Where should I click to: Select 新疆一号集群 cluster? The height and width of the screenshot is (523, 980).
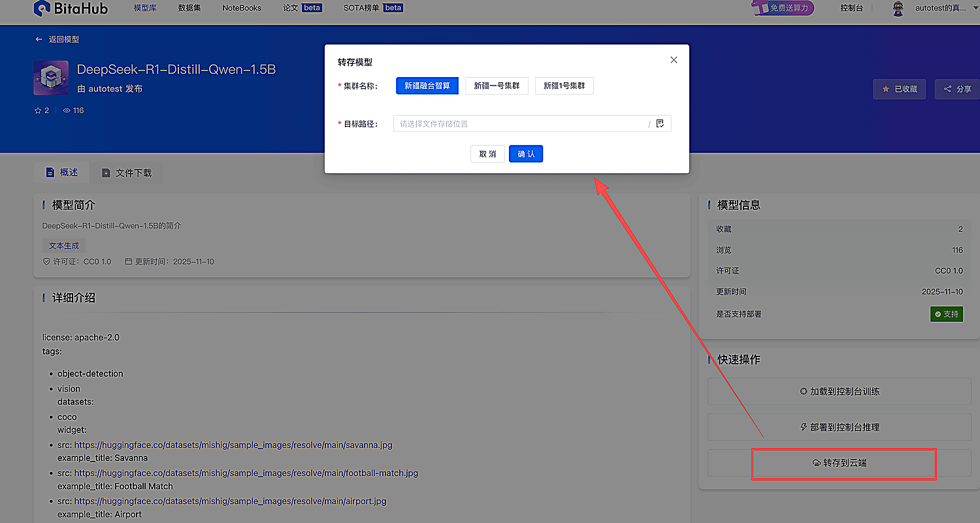pyautogui.click(x=497, y=86)
